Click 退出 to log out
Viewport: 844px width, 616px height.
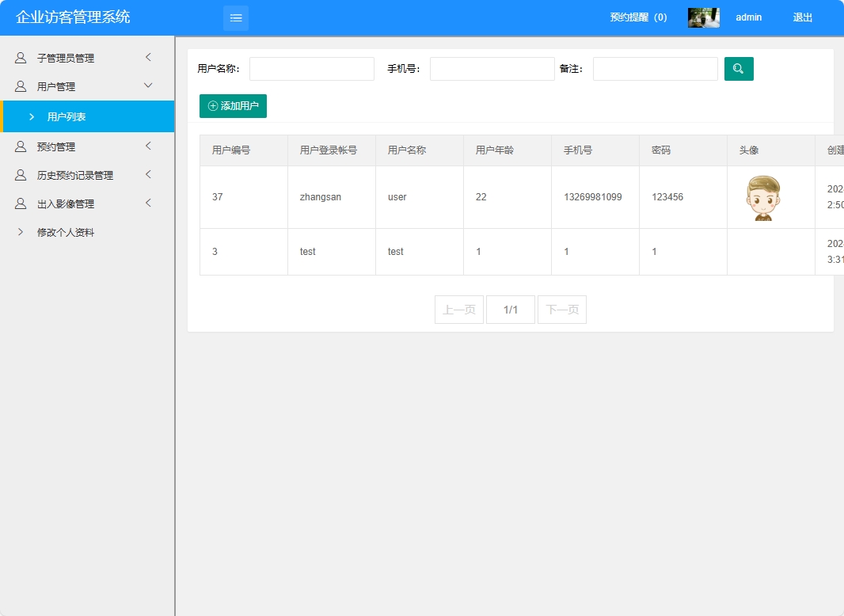point(802,17)
